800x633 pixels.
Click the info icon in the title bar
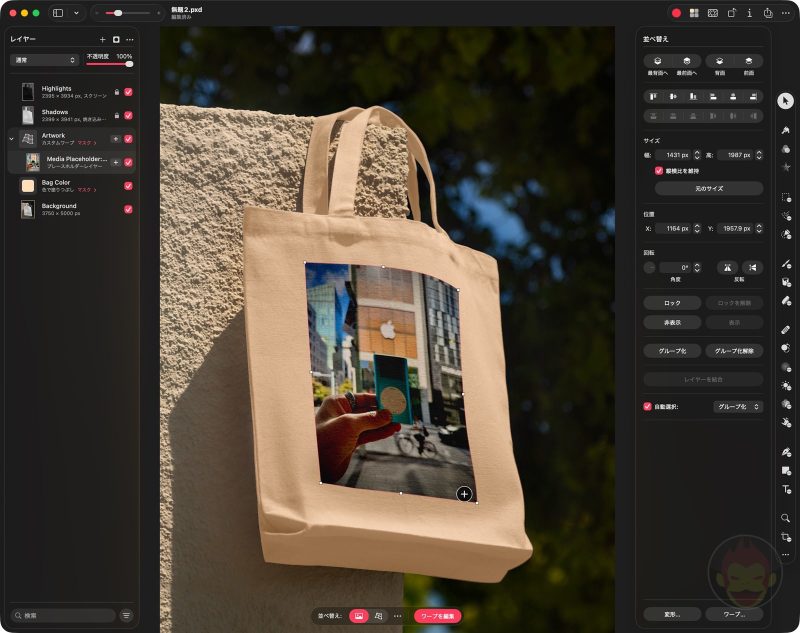[x=750, y=13]
